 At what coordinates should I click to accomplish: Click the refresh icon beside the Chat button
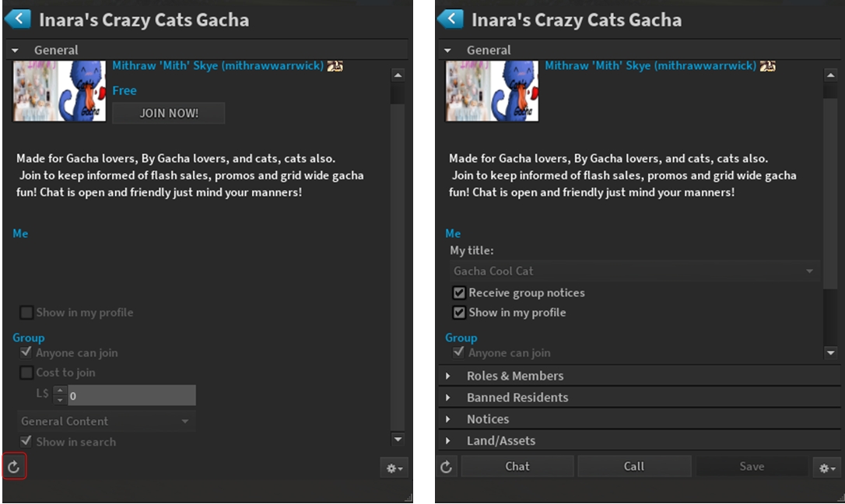coord(447,467)
